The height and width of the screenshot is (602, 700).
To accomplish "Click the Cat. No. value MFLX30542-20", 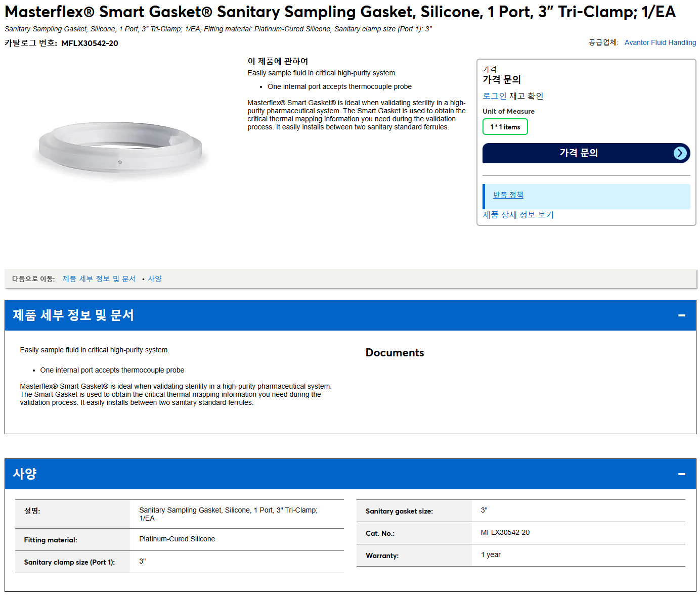I will (x=505, y=533).
